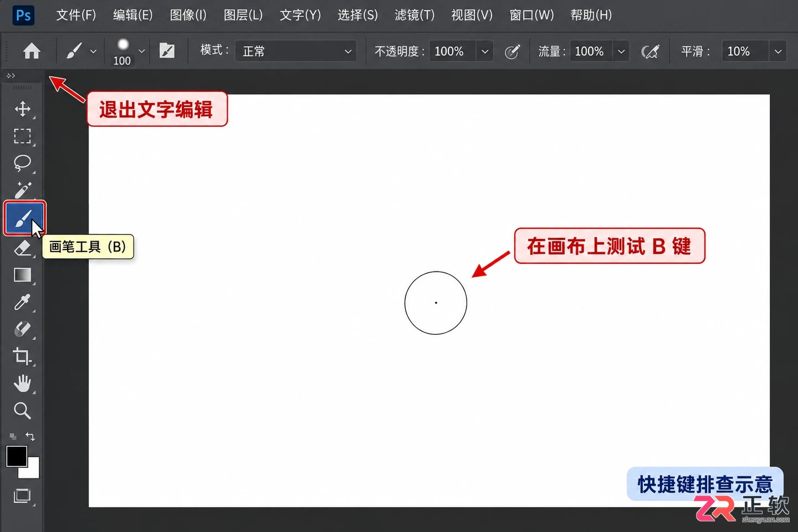Expand the toolbar double-arrow
This screenshot has width=798, height=532.
pyautogui.click(x=11, y=76)
